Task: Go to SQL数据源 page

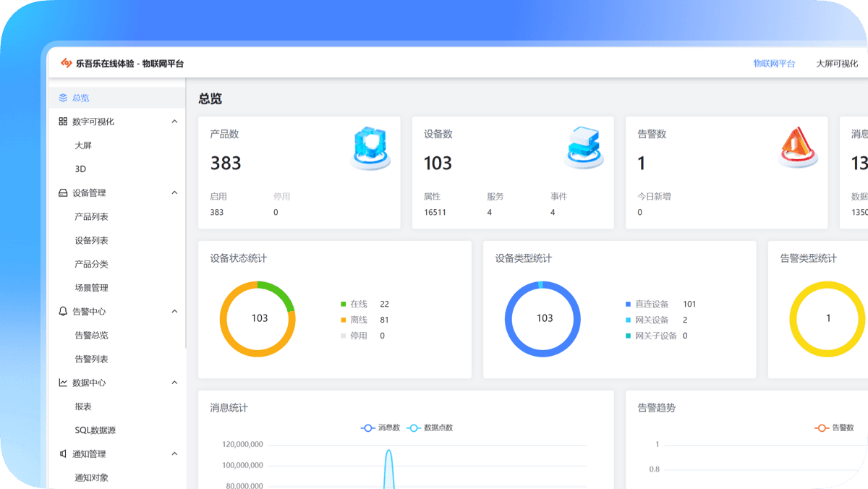Action: [x=95, y=430]
